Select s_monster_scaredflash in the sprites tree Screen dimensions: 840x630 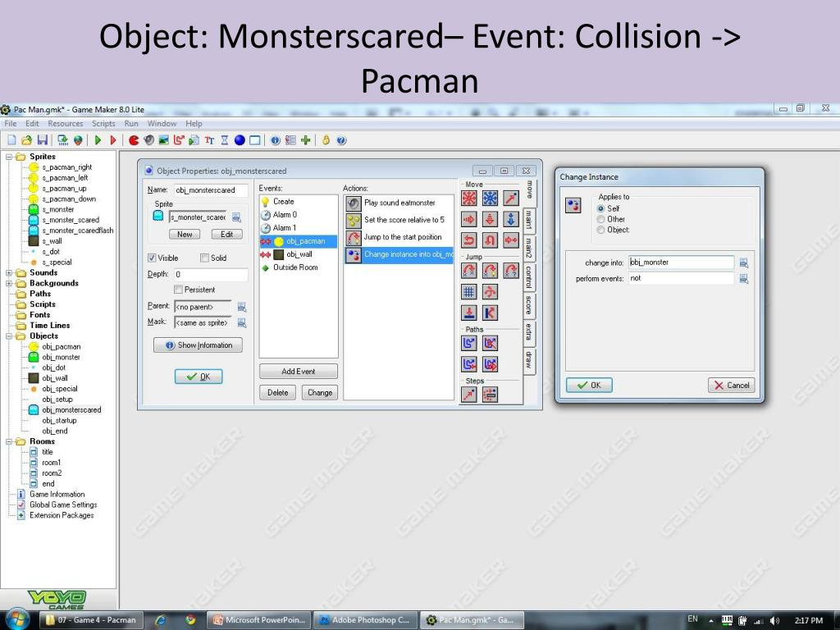coord(78,231)
